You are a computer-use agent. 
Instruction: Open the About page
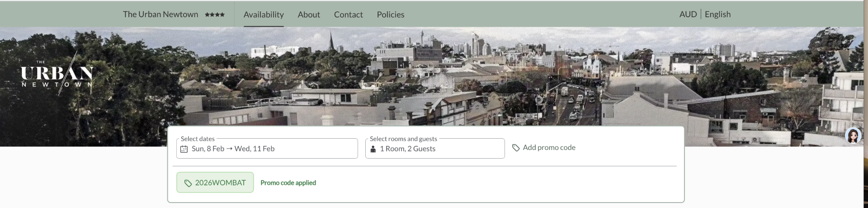click(309, 15)
